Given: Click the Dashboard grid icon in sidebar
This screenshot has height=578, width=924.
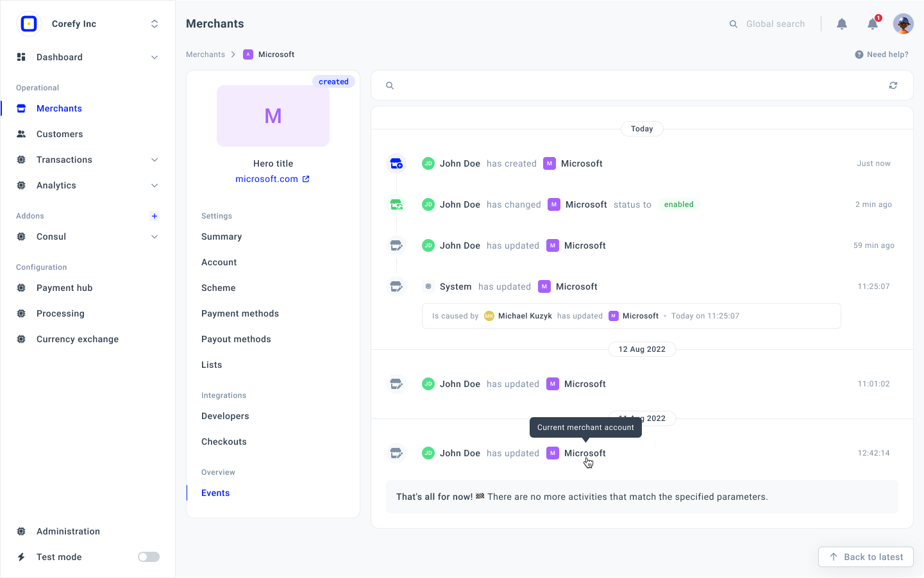Looking at the screenshot, I should click(x=21, y=57).
